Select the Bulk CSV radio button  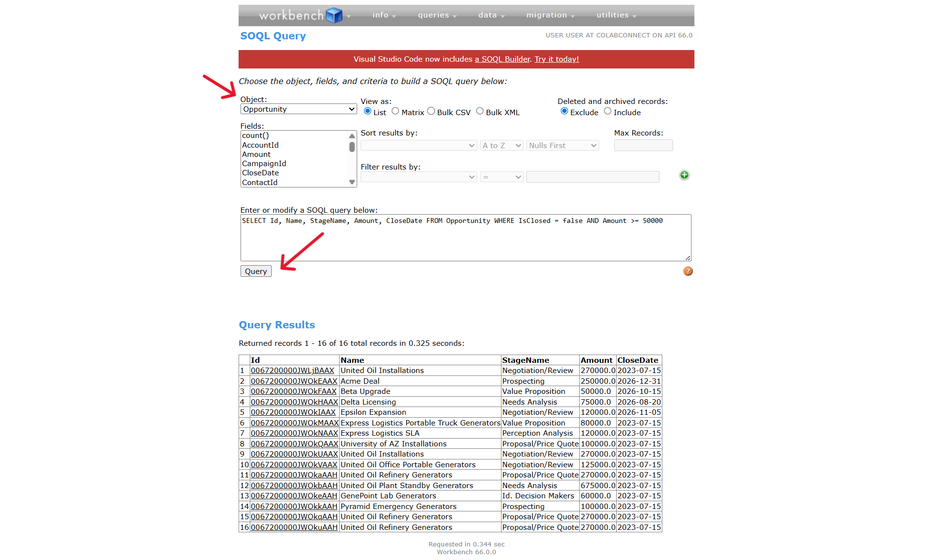431,111
